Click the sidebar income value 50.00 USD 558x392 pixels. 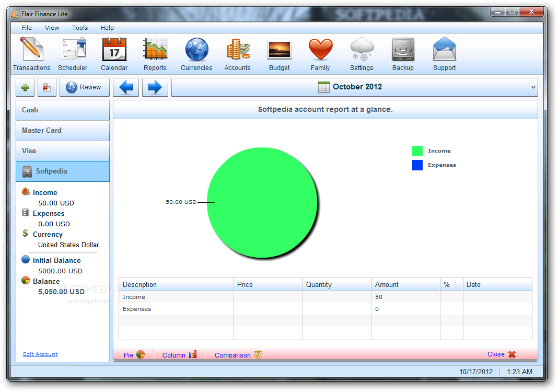pyautogui.click(x=56, y=203)
